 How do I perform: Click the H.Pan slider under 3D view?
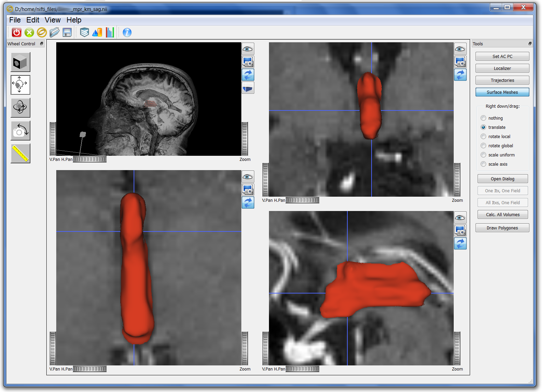[x=90, y=159]
